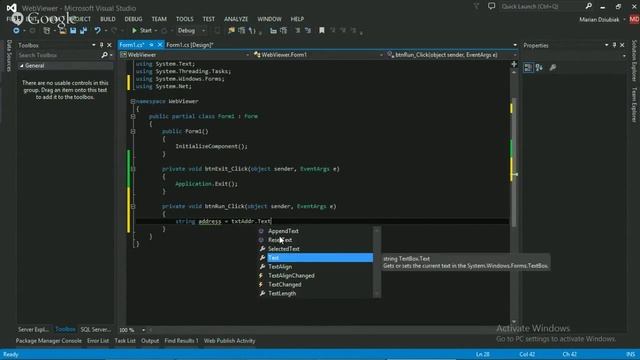
Task: Open the WINDOW menu
Action: click(x=269, y=19)
